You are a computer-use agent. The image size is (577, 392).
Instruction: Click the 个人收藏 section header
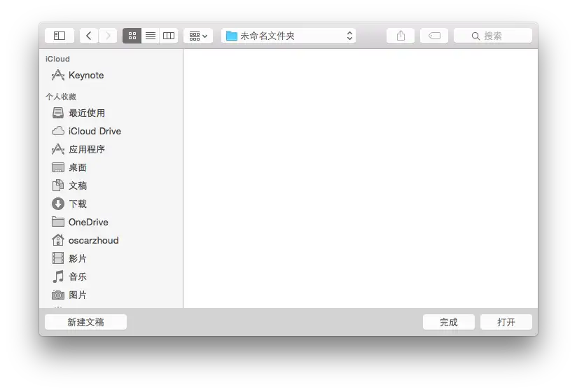pos(61,97)
